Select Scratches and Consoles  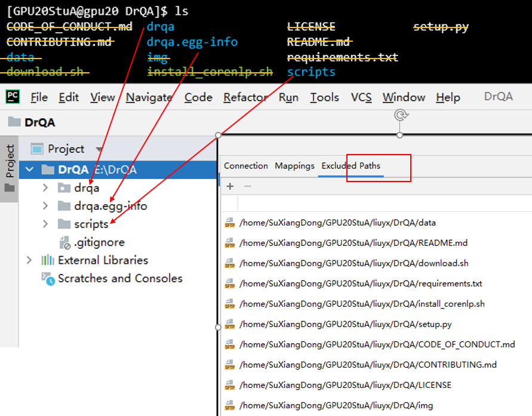pos(120,278)
